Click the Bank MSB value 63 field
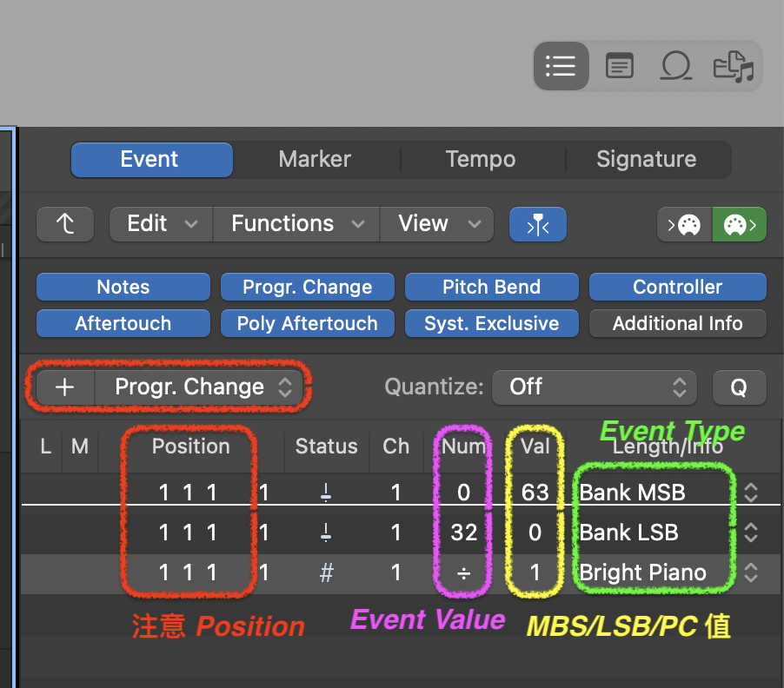 coord(535,493)
